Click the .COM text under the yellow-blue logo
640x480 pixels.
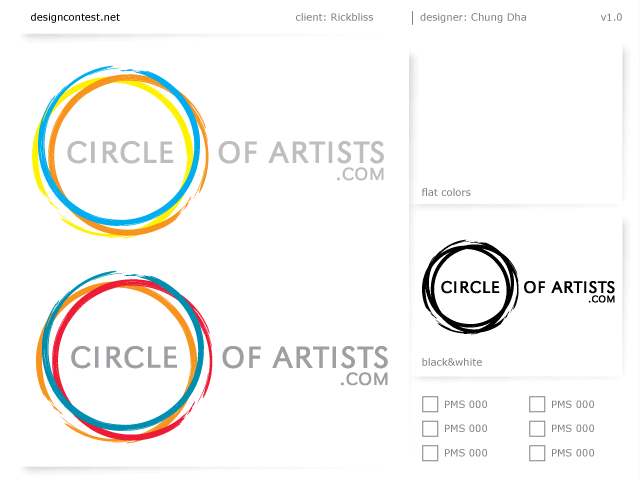[x=361, y=174]
